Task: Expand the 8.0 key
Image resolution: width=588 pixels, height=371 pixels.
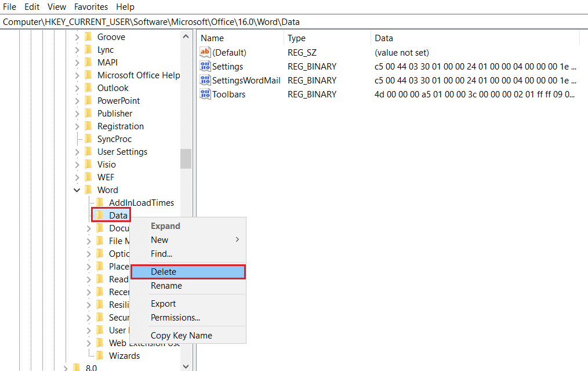Action: (66, 368)
